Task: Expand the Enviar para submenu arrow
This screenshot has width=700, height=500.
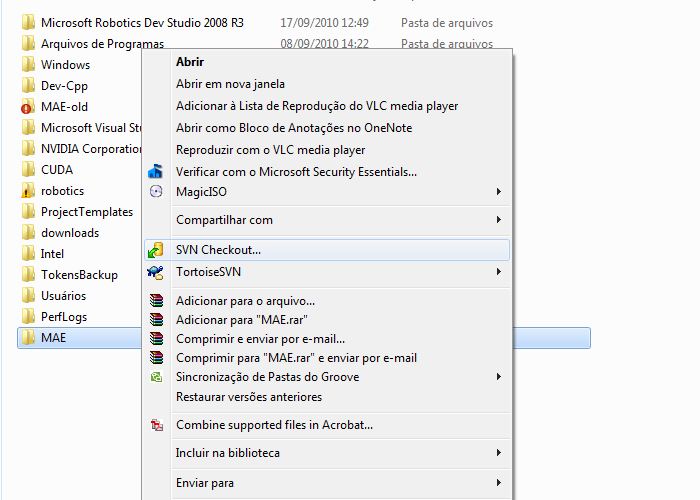Action: 499,483
